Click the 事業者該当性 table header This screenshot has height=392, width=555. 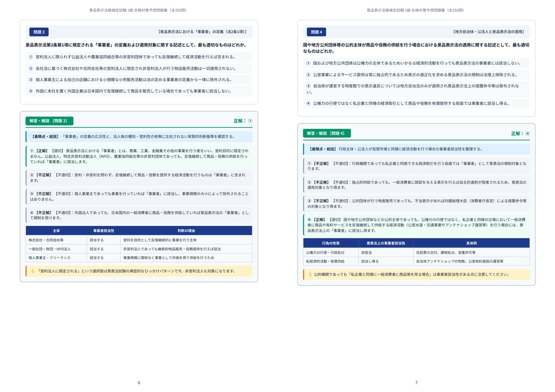pos(104,231)
